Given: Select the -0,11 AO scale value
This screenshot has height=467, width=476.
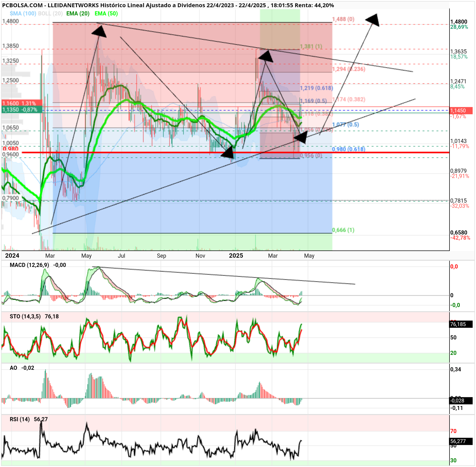Looking at the screenshot, I should point(456,408).
